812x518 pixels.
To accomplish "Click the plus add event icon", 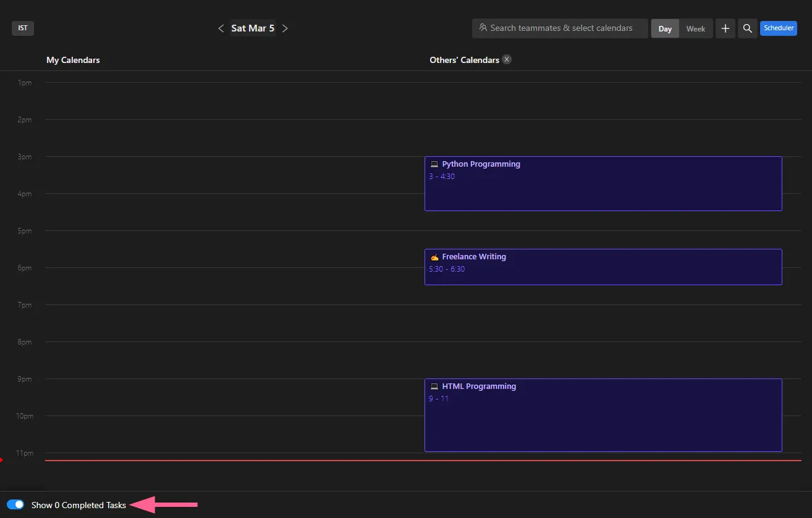I will (x=725, y=28).
